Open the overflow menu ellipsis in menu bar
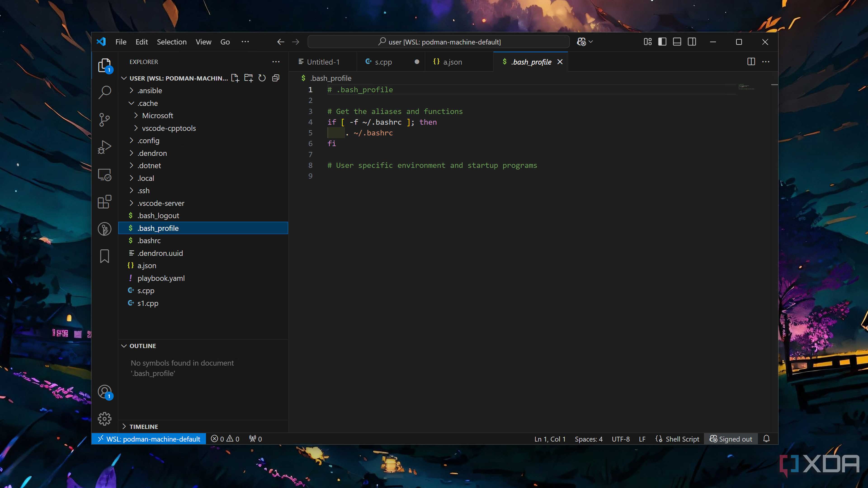This screenshot has height=488, width=868. 245,42
